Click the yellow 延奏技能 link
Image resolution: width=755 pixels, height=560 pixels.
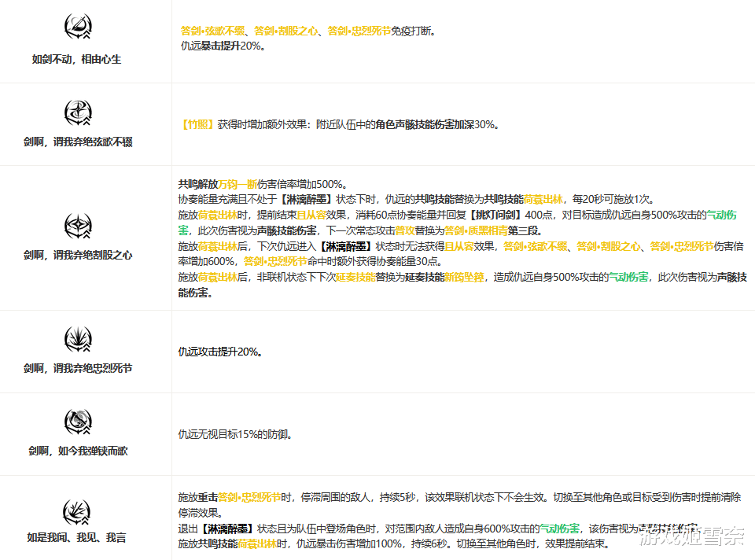(x=355, y=278)
